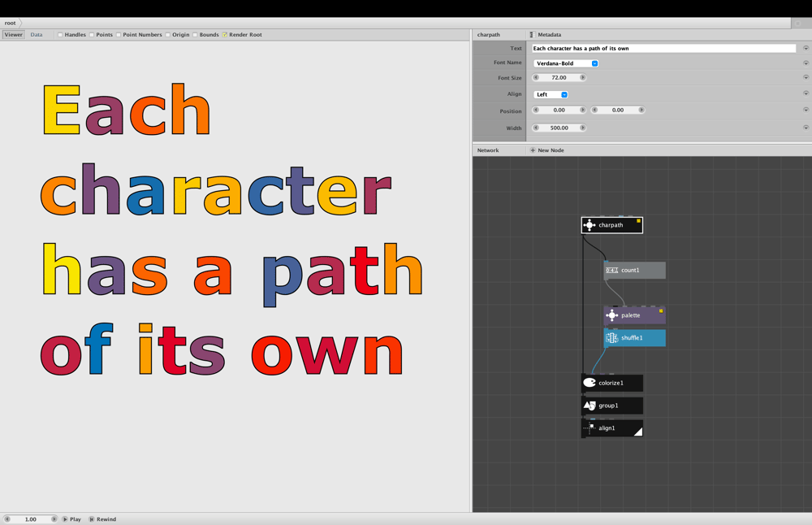Disable the Render Root checkbox

[225, 35]
